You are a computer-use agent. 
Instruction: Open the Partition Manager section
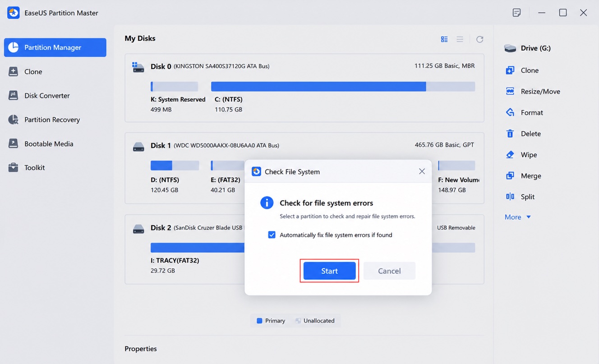[55, 47]
